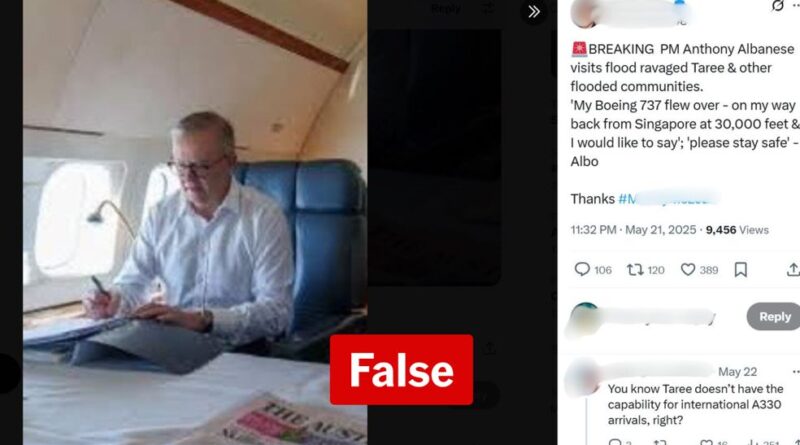Image resolution: width=800 pixels, height=445 pixels.
Task: Repost the May 22 reply comment
Action: click(x=660, y=442)
